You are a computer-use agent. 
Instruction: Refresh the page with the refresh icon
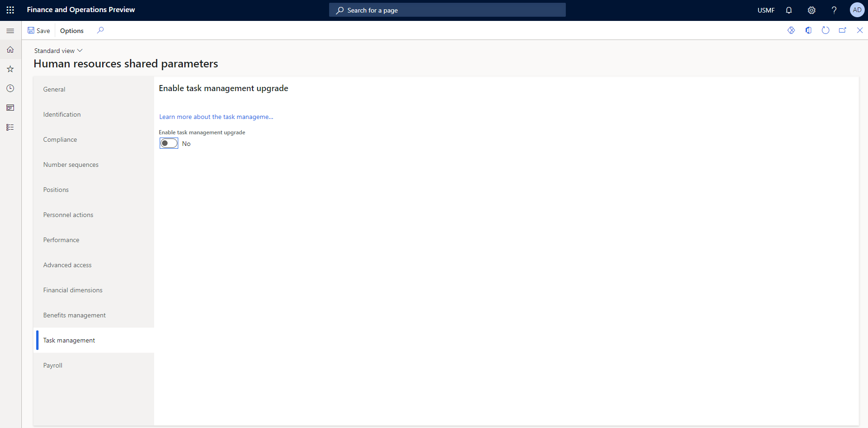pos(825,30)
